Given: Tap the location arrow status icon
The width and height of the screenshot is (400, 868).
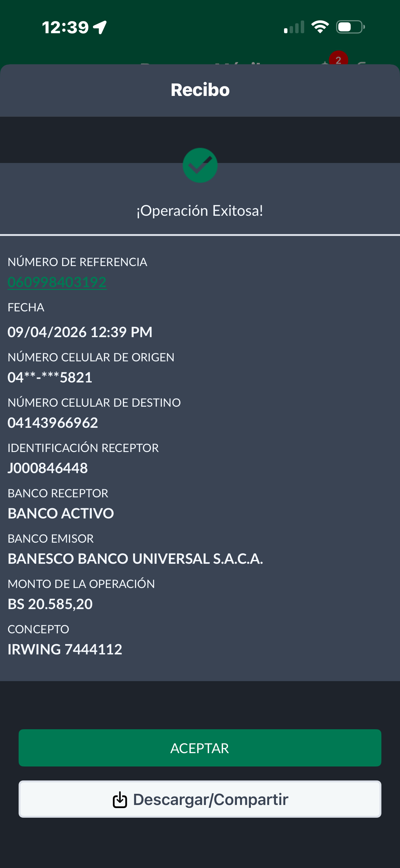Looking at the screenshot, I should tap(100, 27).
